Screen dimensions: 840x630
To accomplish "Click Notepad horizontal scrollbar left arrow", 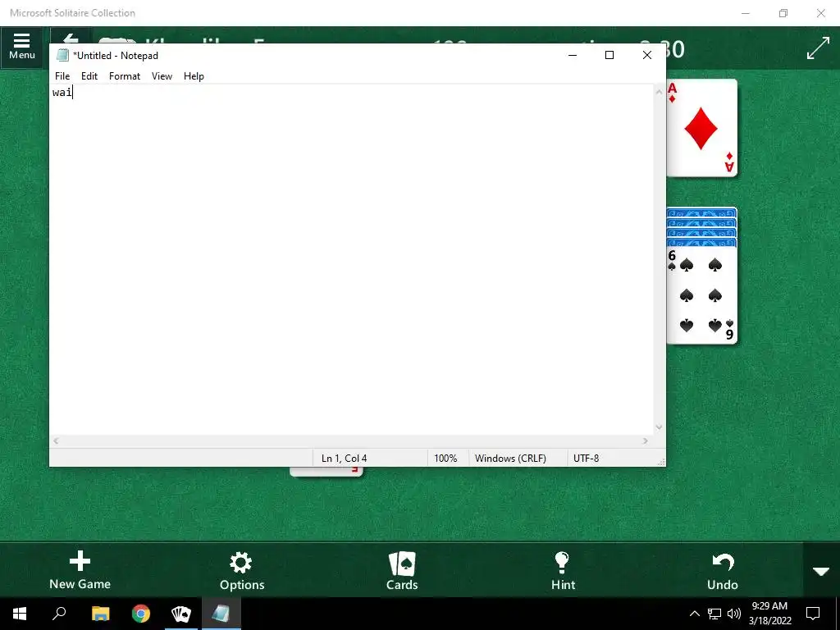I will pos(56,441).
